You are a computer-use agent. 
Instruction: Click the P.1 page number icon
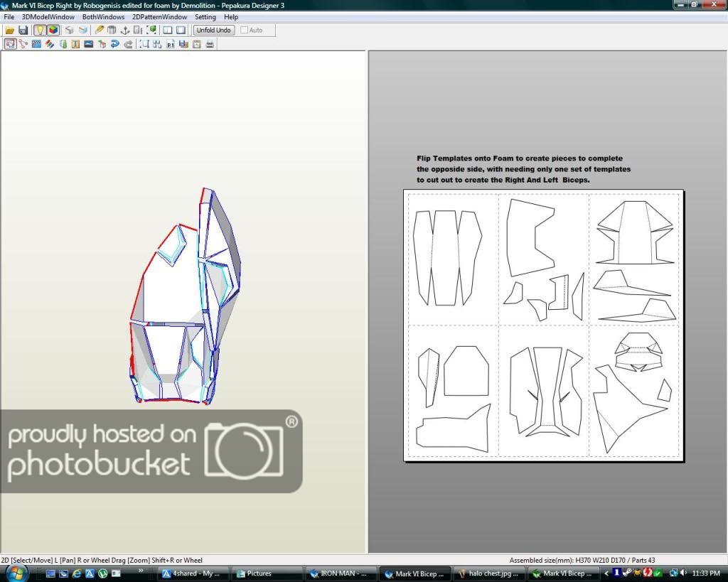(171, 44)
